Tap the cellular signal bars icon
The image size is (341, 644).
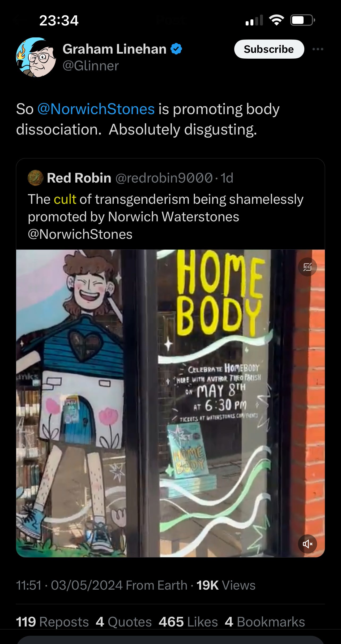254,20
